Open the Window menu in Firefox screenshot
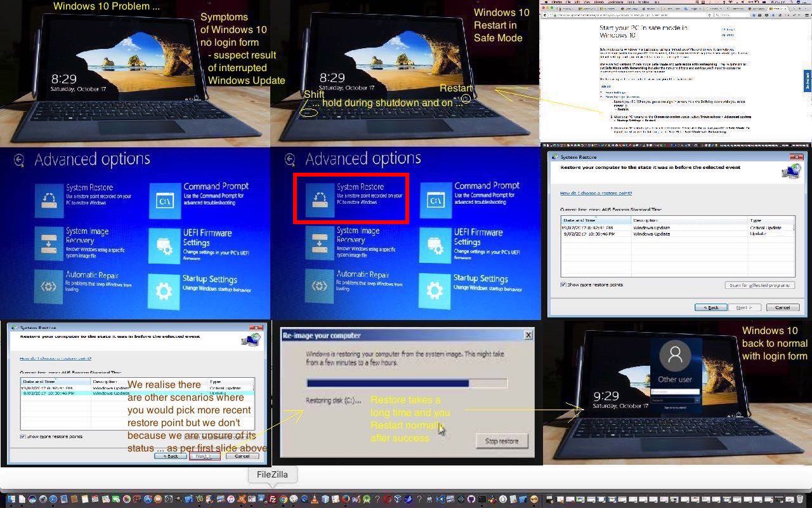This screenshot has height=508, width=812. [644, 2]
